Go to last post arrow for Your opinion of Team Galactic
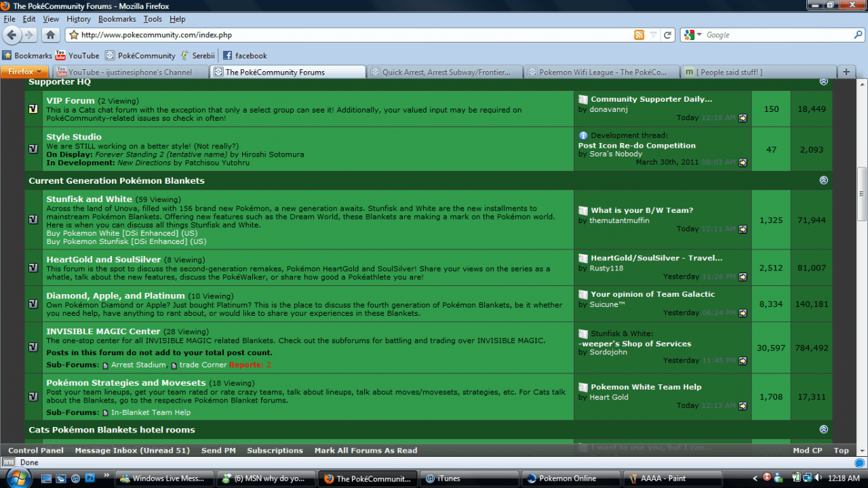Screen dimensions: 868x488 [x=743, y=313]
